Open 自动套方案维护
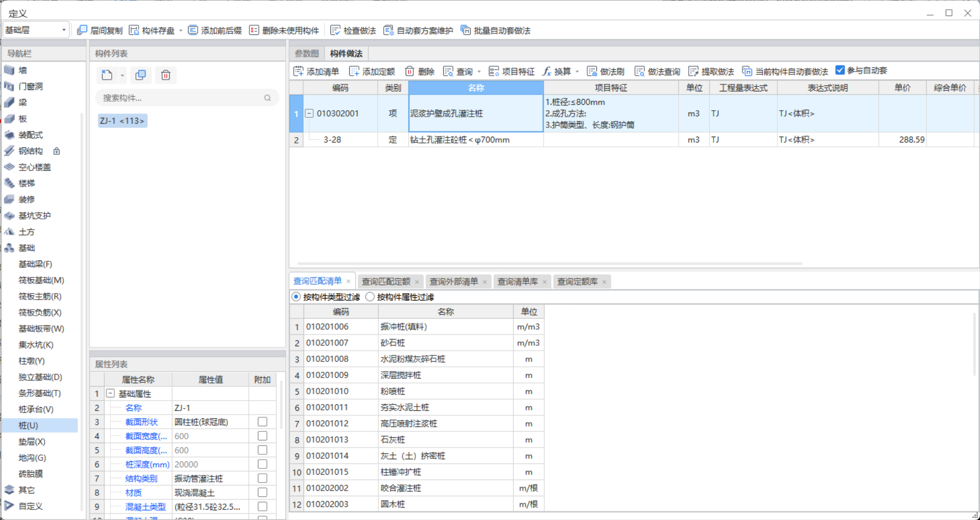This screenshot has height=520, width=980. pyautogui.click(x=418, y=30)
